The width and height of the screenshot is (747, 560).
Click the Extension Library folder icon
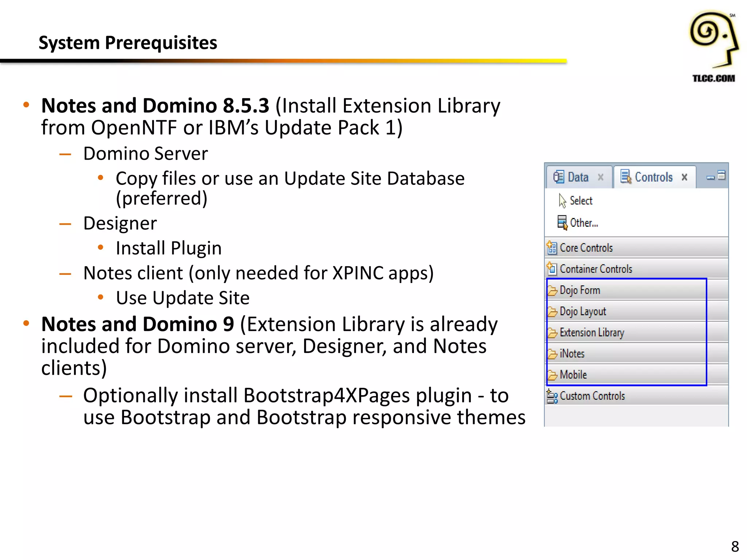tap(553, 333)
